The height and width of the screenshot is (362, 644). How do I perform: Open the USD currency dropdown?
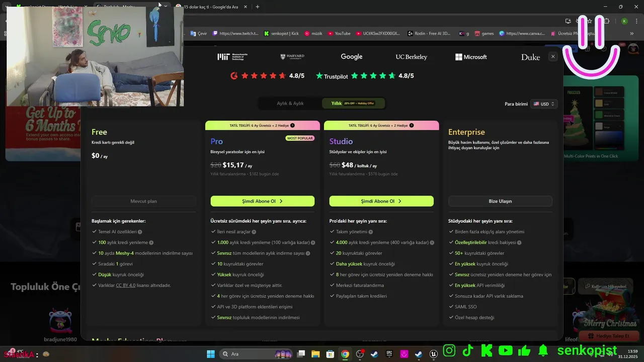[x=544, y=104]
